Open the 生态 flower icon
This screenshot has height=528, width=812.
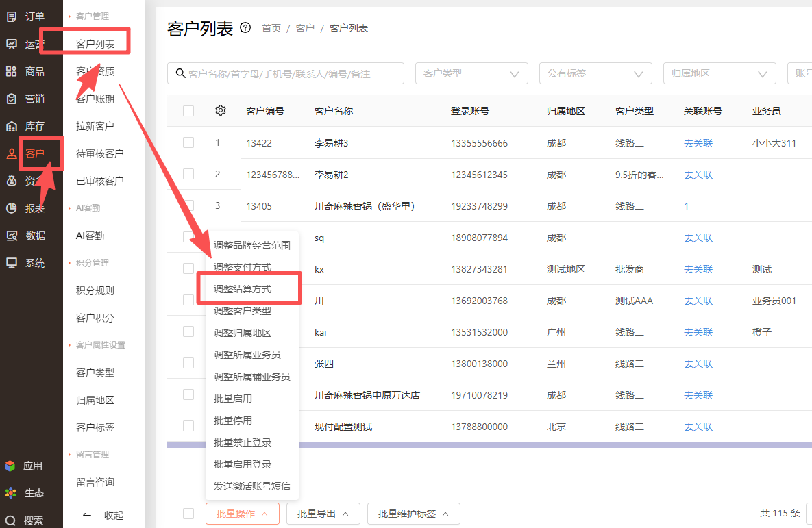[10, 493]
